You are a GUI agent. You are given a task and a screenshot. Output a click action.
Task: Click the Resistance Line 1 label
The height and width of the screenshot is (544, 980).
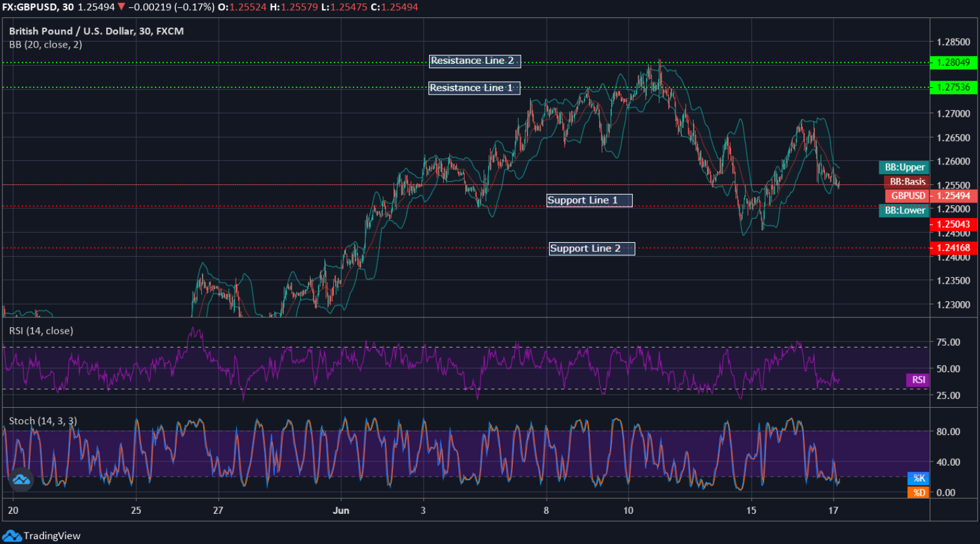click(474, 88)
